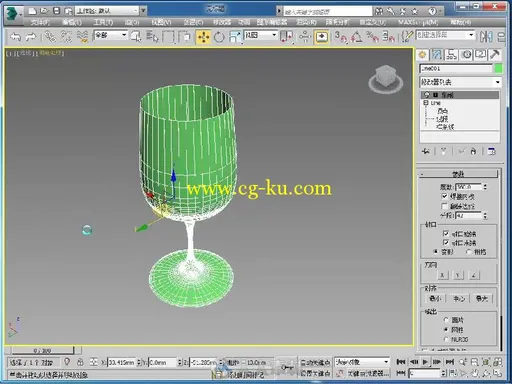Select the 变形 radio button
512x384 pixels.
click(436, 252)
